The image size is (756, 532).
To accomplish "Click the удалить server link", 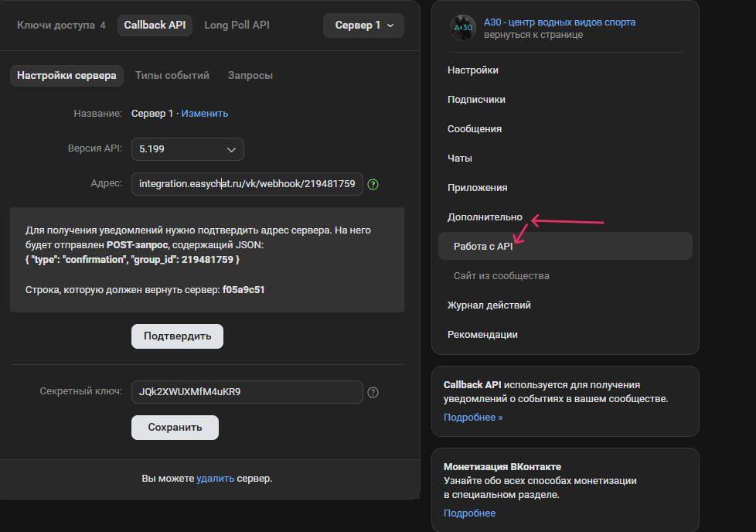I will (215, 479).
